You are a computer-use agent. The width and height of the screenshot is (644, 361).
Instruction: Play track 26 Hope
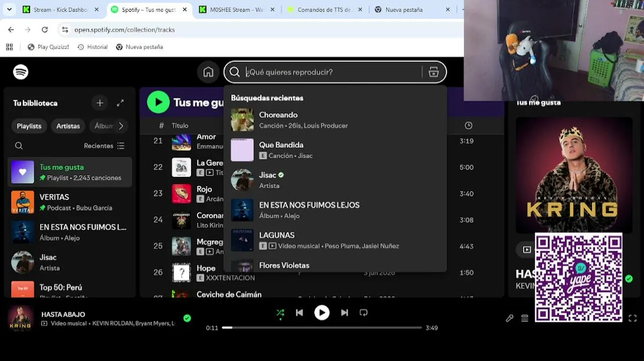tap(158, 272)
